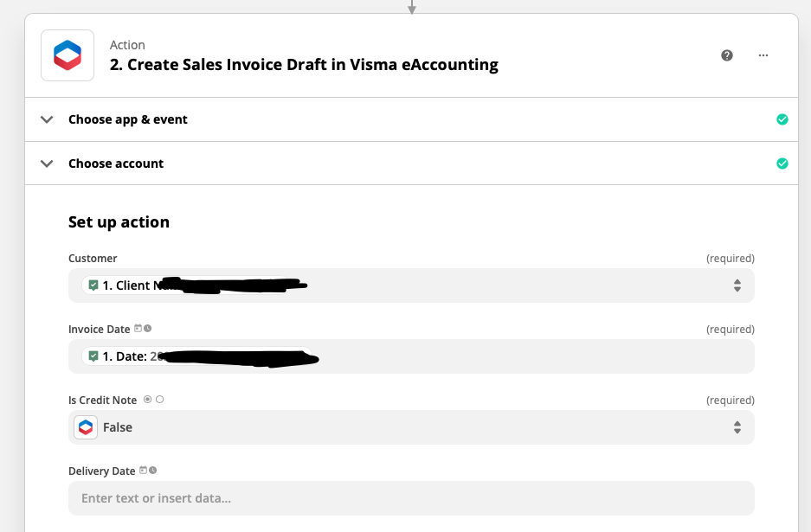Click the Visma icon in the False field
The width and height of the screenshot is (811, 532).
tap(86, 427)
